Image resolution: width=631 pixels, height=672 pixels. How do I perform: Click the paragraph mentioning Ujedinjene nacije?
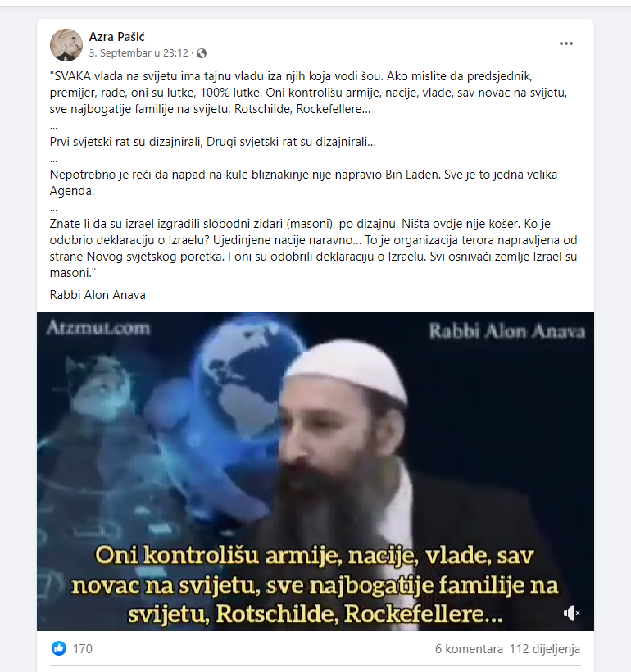coord(313,248)
